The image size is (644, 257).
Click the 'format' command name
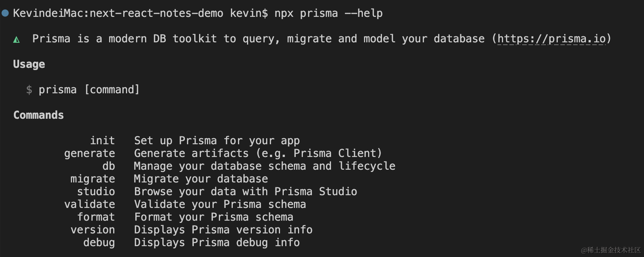(x=96, y=217)
